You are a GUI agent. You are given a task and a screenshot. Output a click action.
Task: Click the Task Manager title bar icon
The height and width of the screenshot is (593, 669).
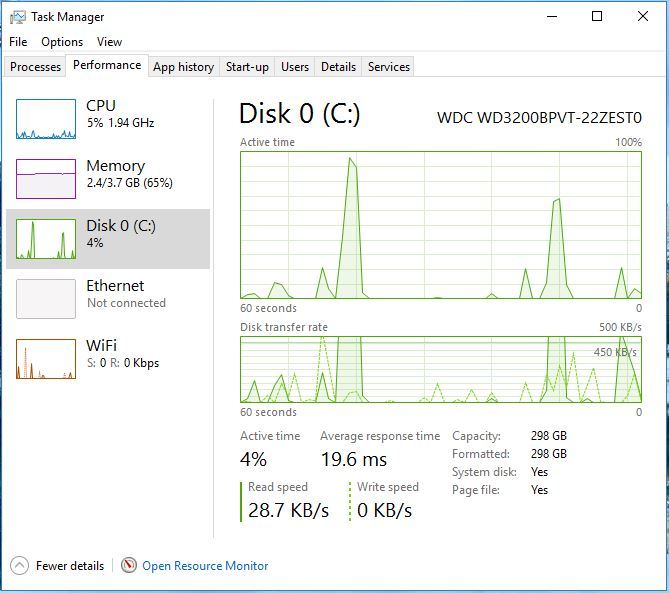[x=17, y=17]
